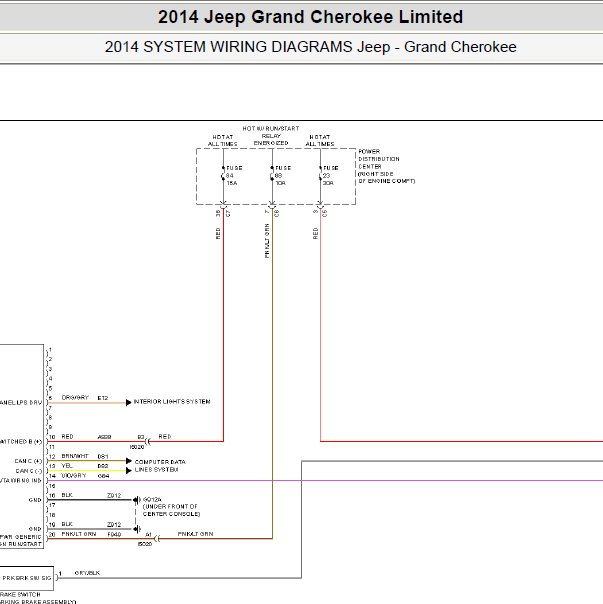Click the 'FUSE 88 10A' fuse label

283,176
